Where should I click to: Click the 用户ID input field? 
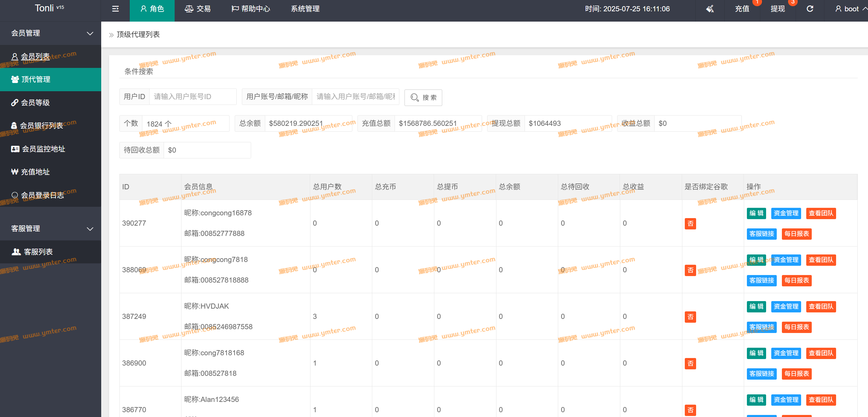tap(192, 97)
